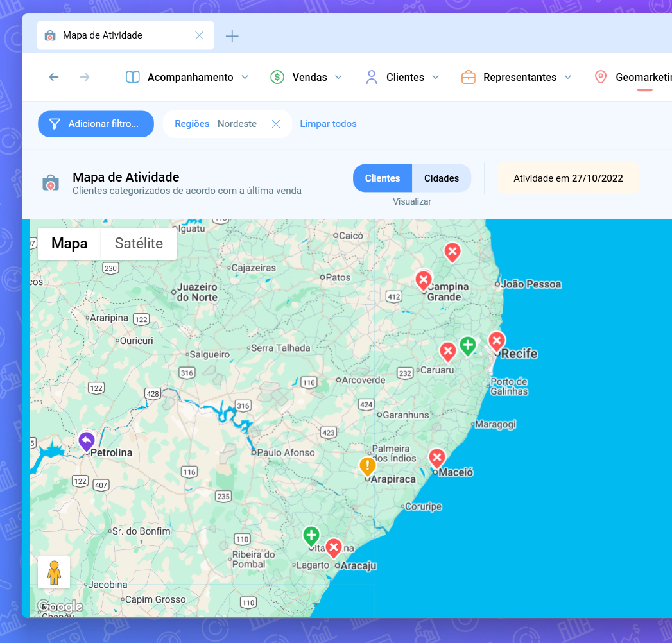Screen dimensions: 672x643
Task: Click the Garanhuns city label
Action: pos(406,415)
